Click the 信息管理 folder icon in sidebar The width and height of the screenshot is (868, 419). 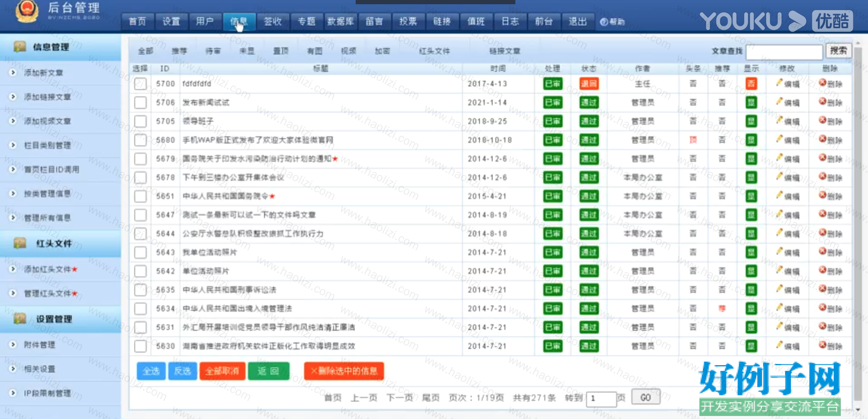coord(20,47)
